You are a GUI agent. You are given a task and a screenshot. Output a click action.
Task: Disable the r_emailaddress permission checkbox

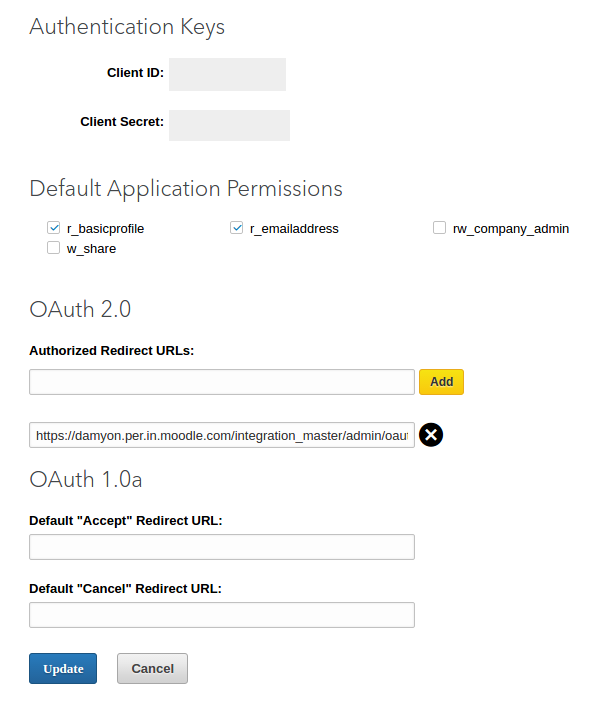tap(237, 228)
